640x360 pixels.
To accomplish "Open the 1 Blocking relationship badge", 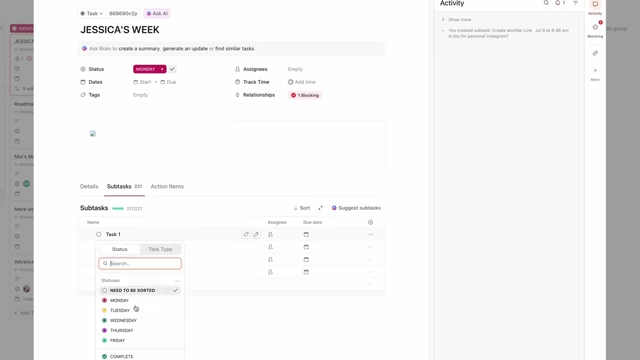I will [x=305, y=95].
